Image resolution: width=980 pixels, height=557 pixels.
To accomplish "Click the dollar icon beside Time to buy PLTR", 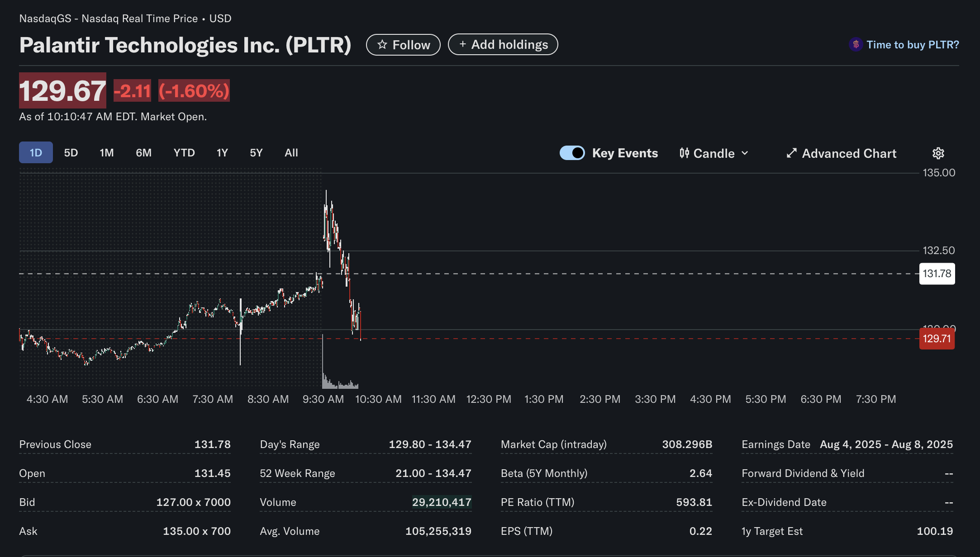I will click(856, 44).
